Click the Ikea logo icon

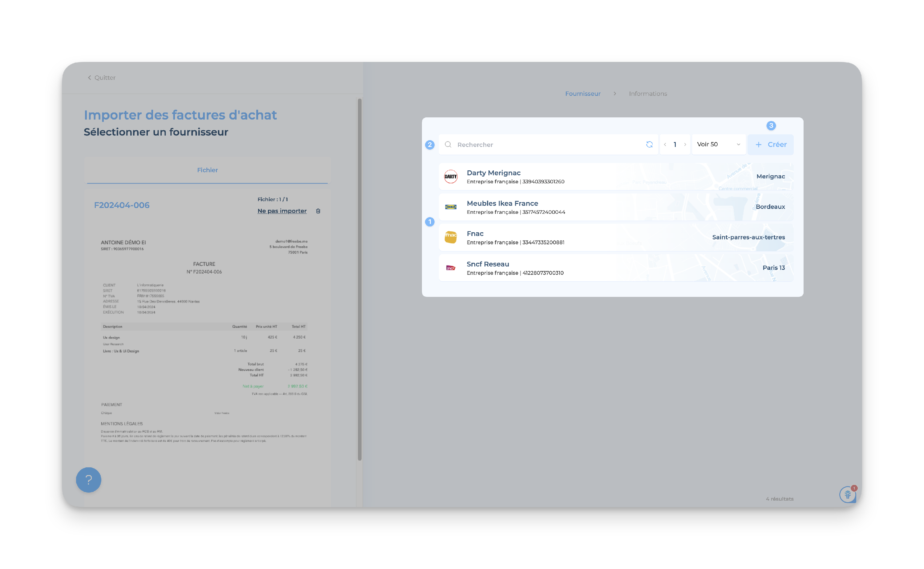pos(450,207)
